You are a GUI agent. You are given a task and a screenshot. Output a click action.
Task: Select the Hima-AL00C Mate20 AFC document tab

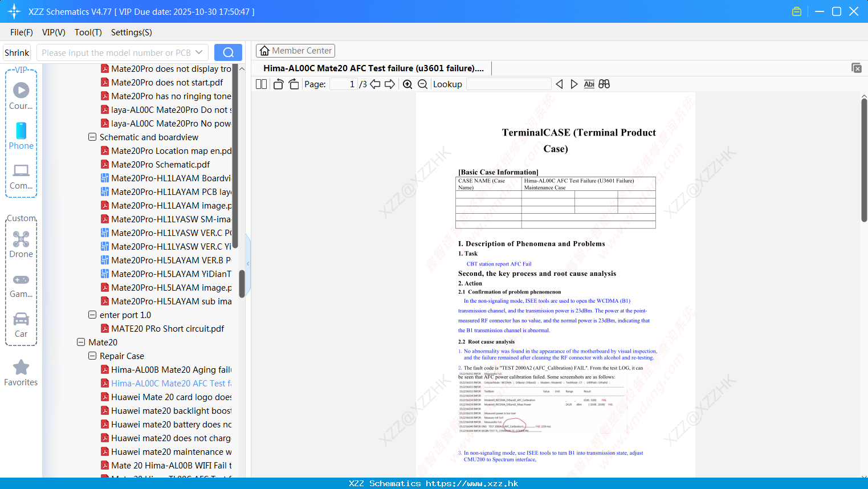click(374, 68)
